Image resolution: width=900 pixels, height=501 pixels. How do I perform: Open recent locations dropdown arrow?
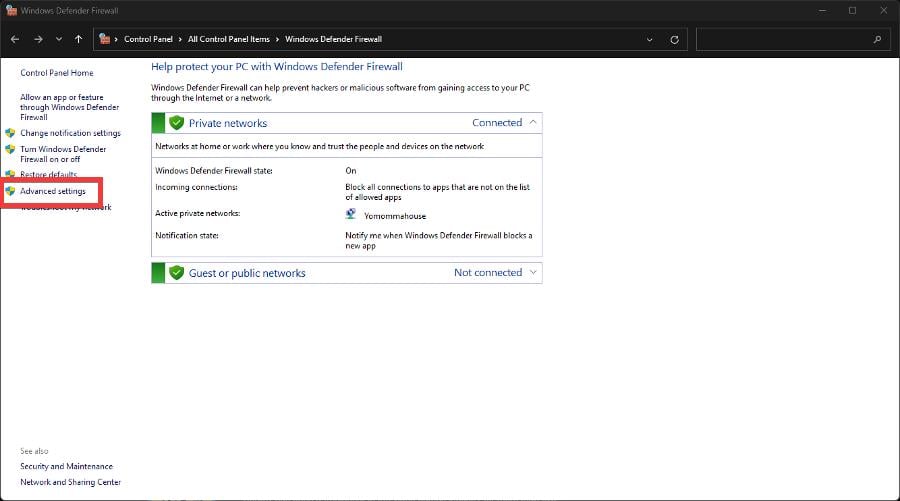tap(59, 39)
